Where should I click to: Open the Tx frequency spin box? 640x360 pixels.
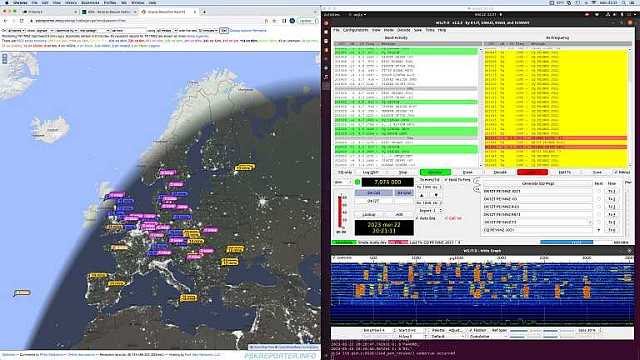coord(429,187)
